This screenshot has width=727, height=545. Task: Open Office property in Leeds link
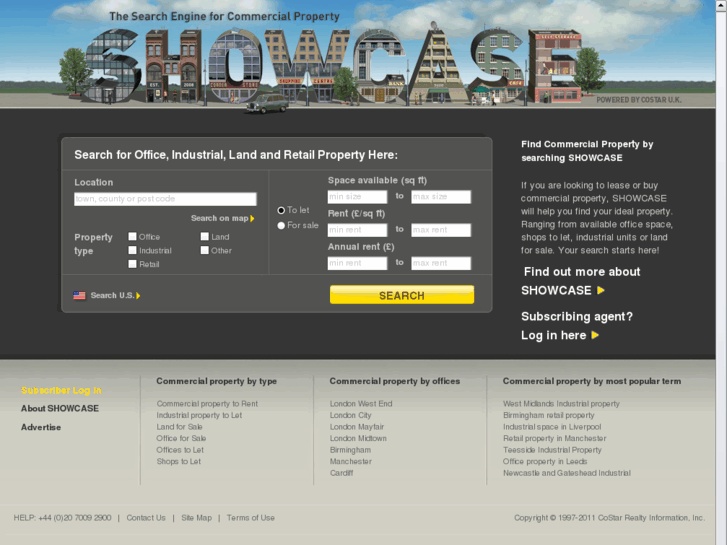(x=545, y=462)
